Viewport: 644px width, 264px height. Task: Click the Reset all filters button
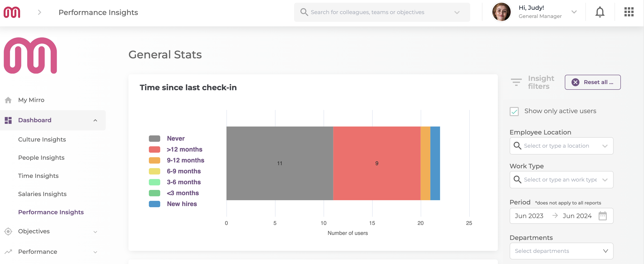(x=592, y=82)
